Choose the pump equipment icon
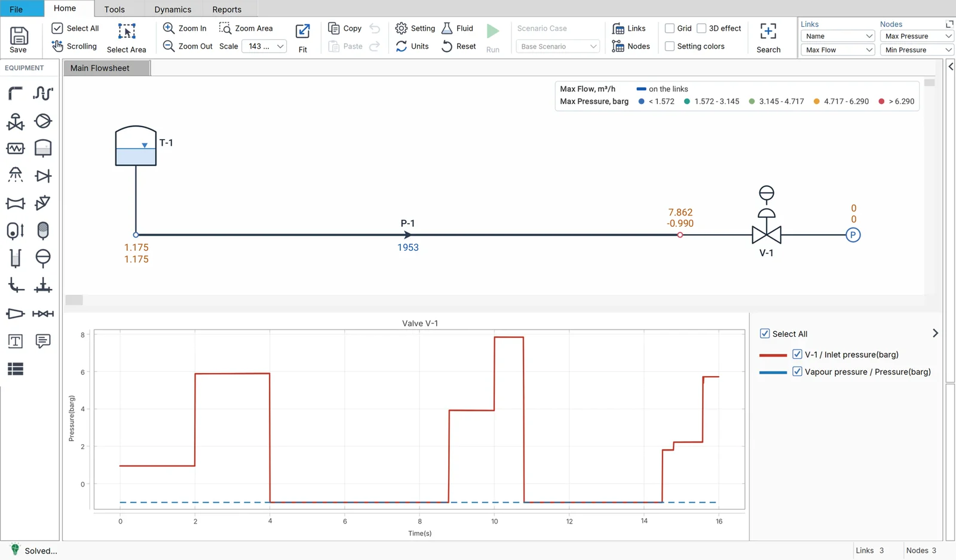956x560 pixels. [43, 121]
